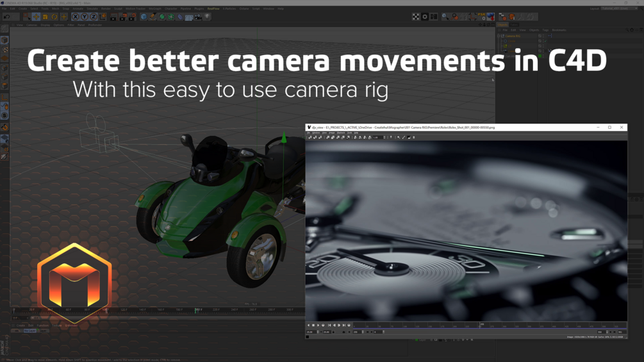Expand the Camera RIG hierarchy
This screenshot has height=362, width=644.
(499, 36)
